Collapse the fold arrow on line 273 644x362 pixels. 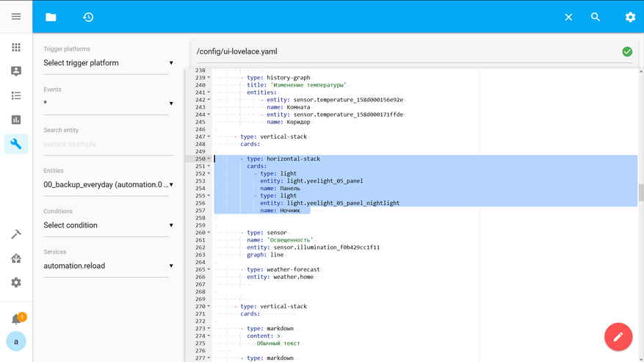(209, 328)
